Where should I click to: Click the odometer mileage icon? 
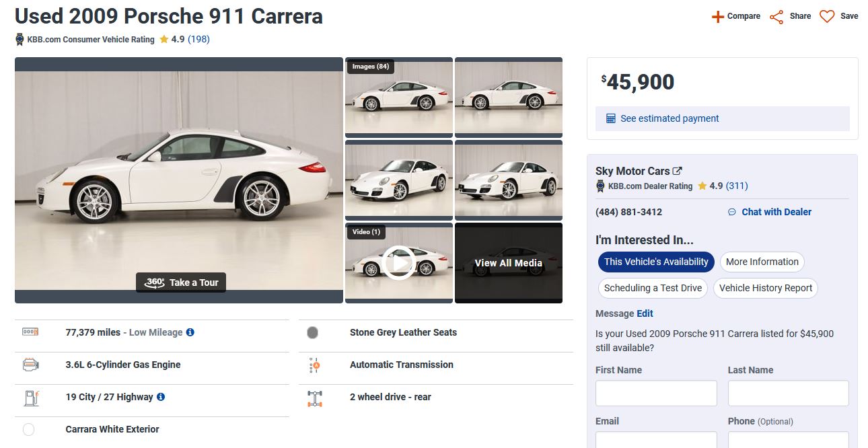tap(30, 332)
